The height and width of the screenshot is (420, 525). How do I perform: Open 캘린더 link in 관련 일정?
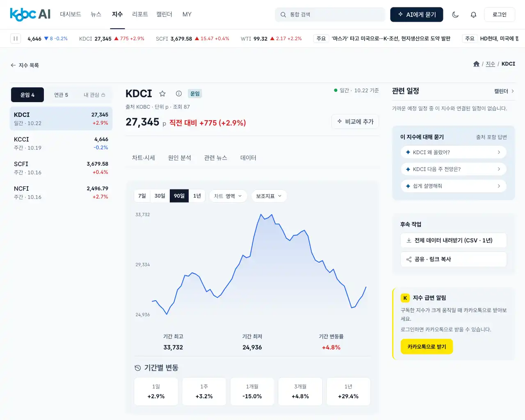coord(504,91)
